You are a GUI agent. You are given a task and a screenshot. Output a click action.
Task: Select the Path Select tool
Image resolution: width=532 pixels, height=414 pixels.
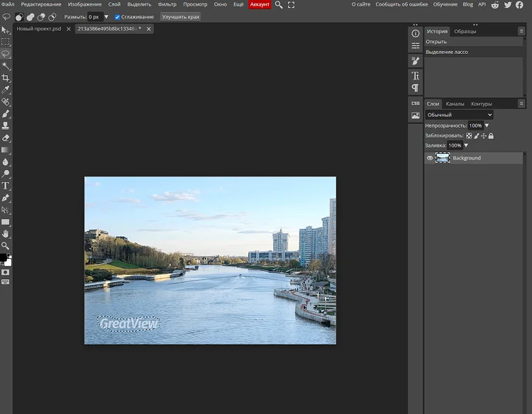pyautogui.click(x=6, y=211)
